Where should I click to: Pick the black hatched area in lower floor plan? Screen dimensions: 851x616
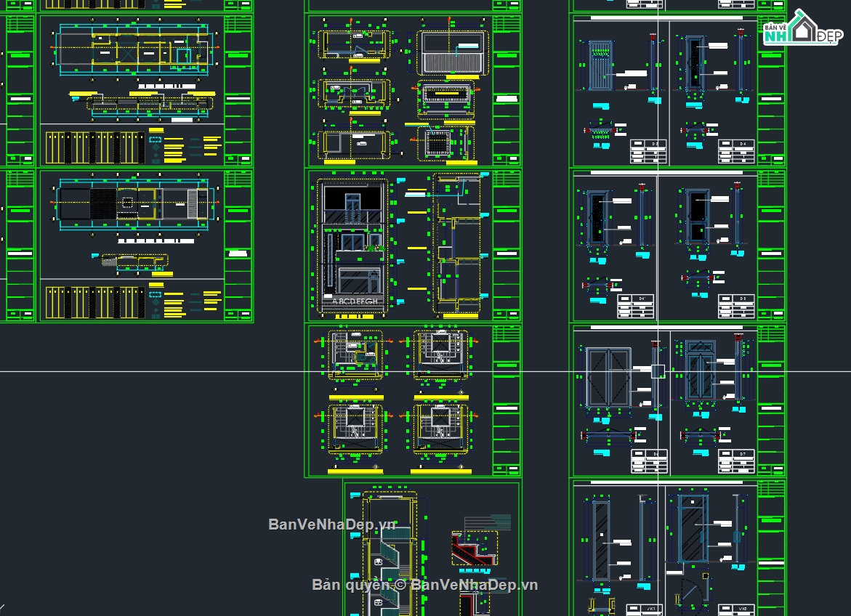point(103,203)
